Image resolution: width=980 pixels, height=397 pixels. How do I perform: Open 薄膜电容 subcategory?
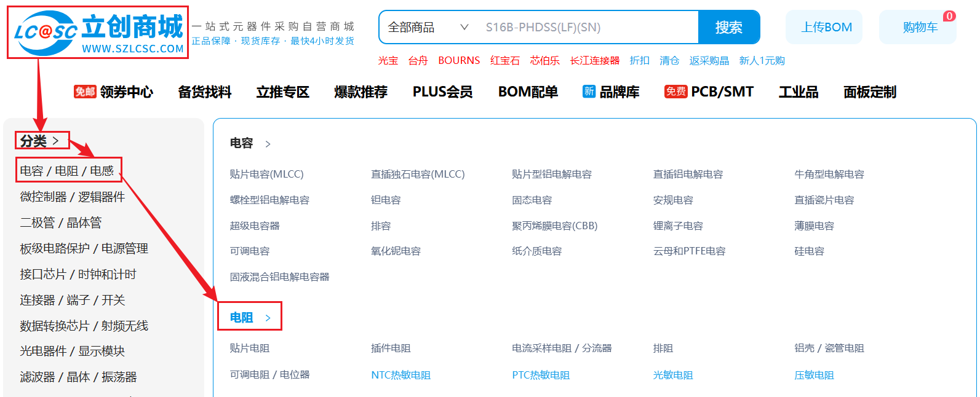814,226
